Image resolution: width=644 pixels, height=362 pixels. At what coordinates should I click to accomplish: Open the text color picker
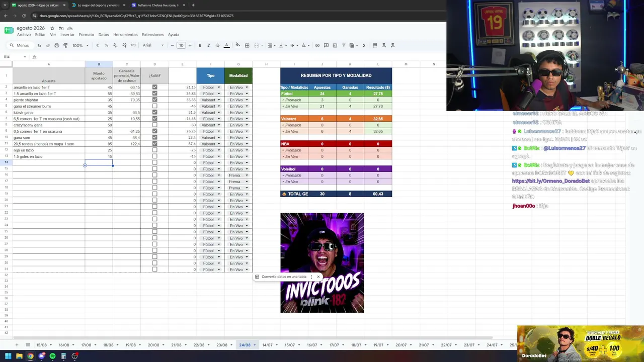point(226,45)
